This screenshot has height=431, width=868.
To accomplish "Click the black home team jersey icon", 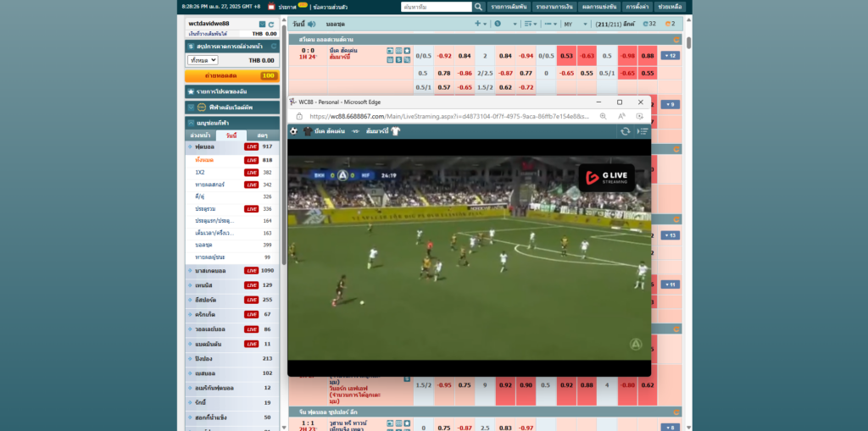I will (308, 131).
